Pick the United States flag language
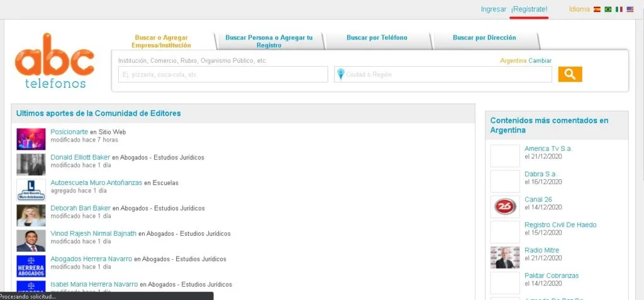644x300 pixels. pyautogui.click(x=630, y=9)
